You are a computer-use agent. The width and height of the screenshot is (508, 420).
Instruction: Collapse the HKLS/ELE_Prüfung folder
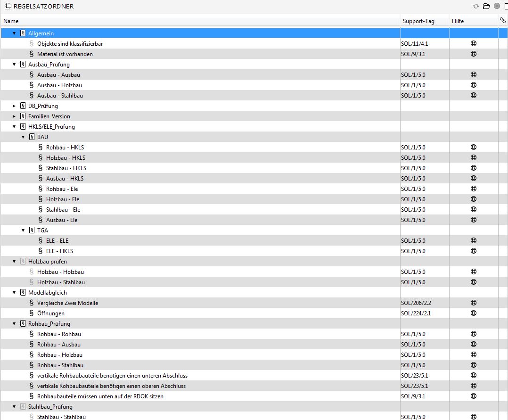[14, 127]
